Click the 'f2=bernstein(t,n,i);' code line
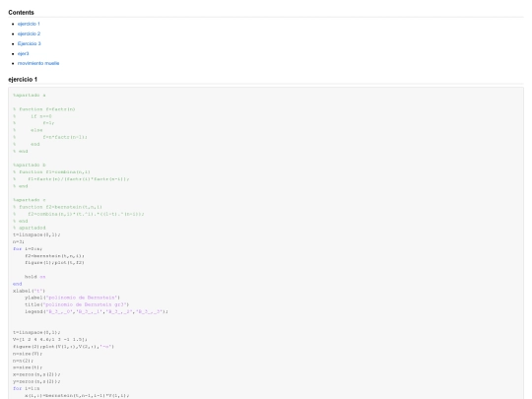Image resolution: width=532 pixels, height=399 pixels. [54, 256]
